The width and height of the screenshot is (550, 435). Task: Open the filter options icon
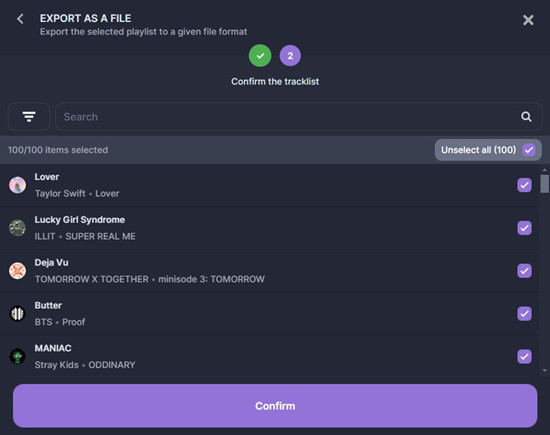coord(29,116)
